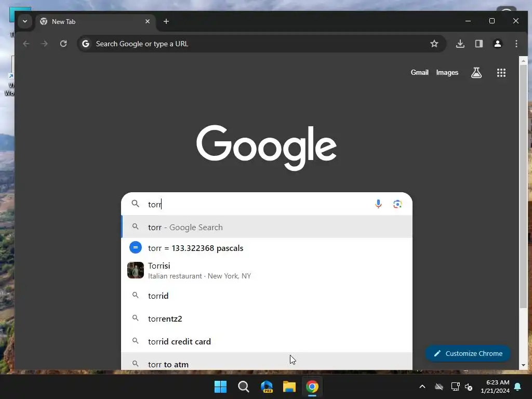
Task: Open Search Labs flask icon
Action: [476, 73]
